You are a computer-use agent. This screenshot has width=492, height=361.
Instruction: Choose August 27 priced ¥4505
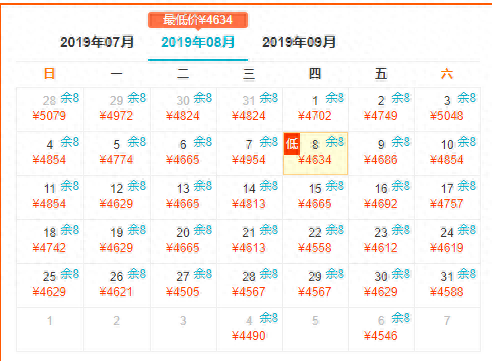183,285
